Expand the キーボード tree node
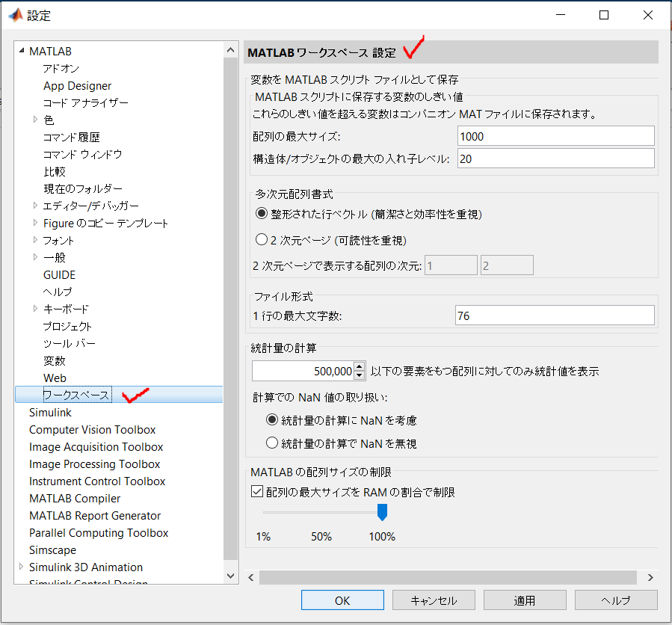672x625 pixels. pyautogui.click(x=36, y=308)
